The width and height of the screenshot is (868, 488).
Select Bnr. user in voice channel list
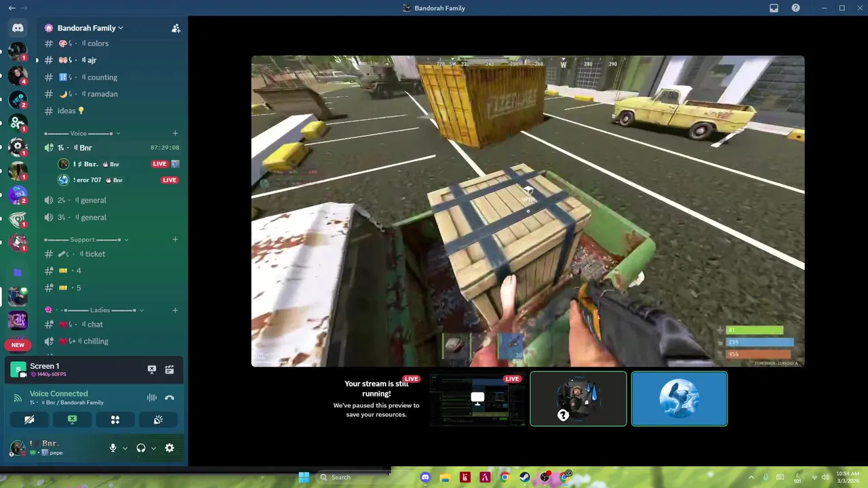(119, 164)
